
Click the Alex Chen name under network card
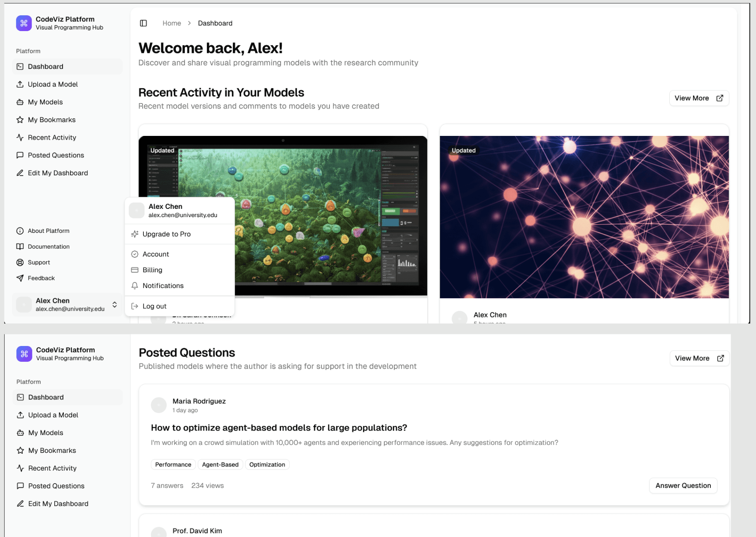(x=490, y=315)
